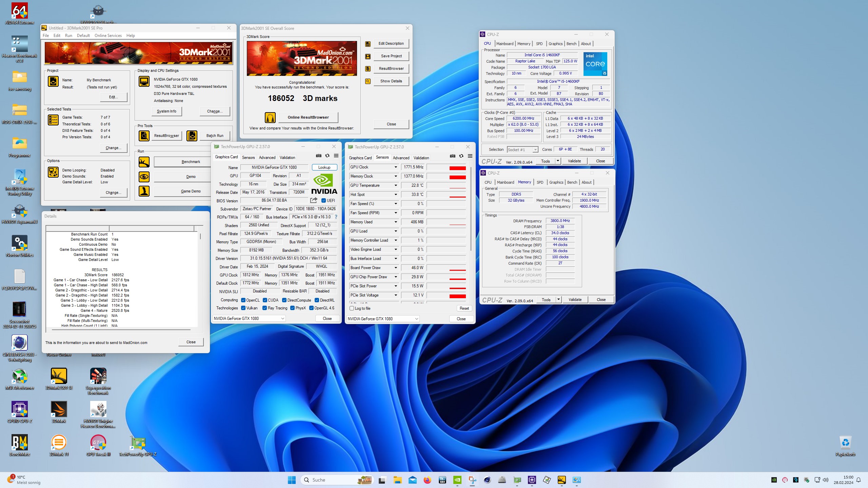Expand the GPU Temperature sensor dropdown
Screen dimensions: 868x488
point(395,185)
